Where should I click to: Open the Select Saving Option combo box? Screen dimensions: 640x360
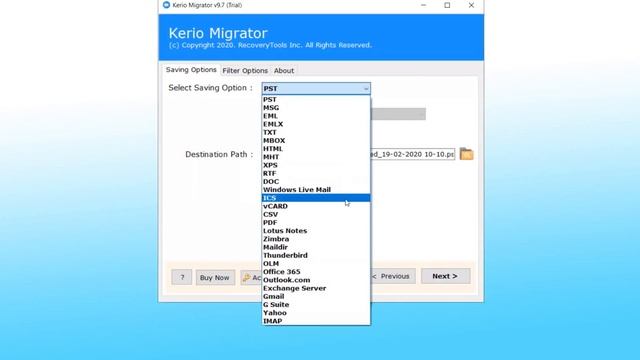coord(316,89)
